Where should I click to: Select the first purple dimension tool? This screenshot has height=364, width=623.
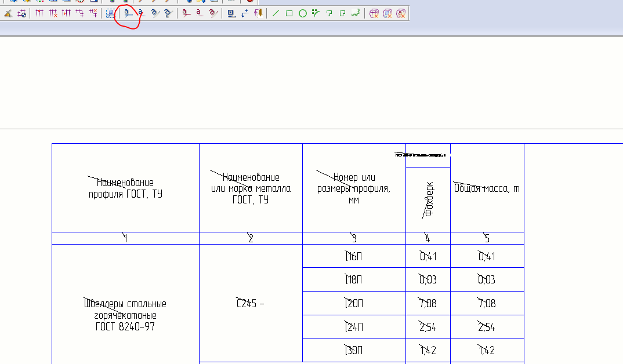[x=39, y=13]
